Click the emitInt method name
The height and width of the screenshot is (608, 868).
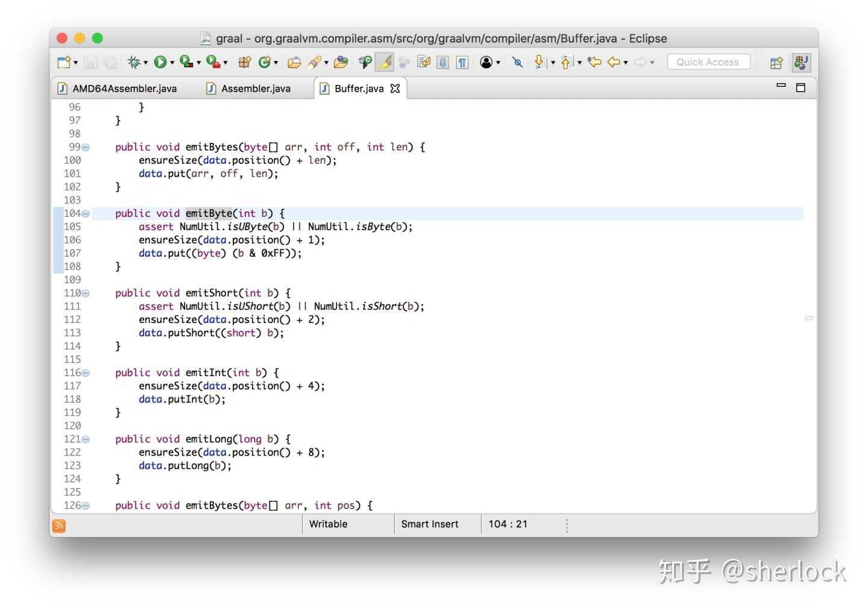(x=206, y=372)
